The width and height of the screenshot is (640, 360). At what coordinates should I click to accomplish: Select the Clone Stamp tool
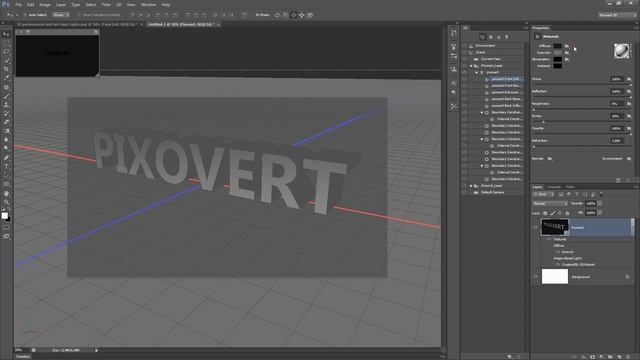point(6,105)
